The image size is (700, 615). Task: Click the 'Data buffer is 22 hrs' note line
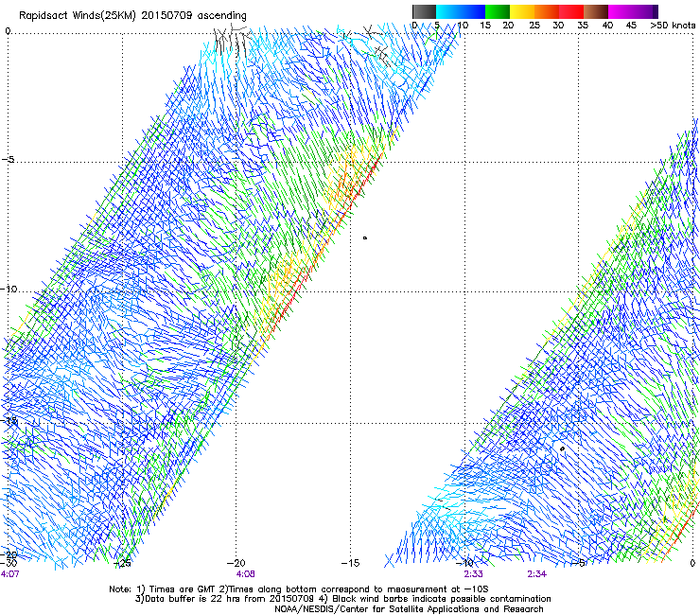click(342, 599)
